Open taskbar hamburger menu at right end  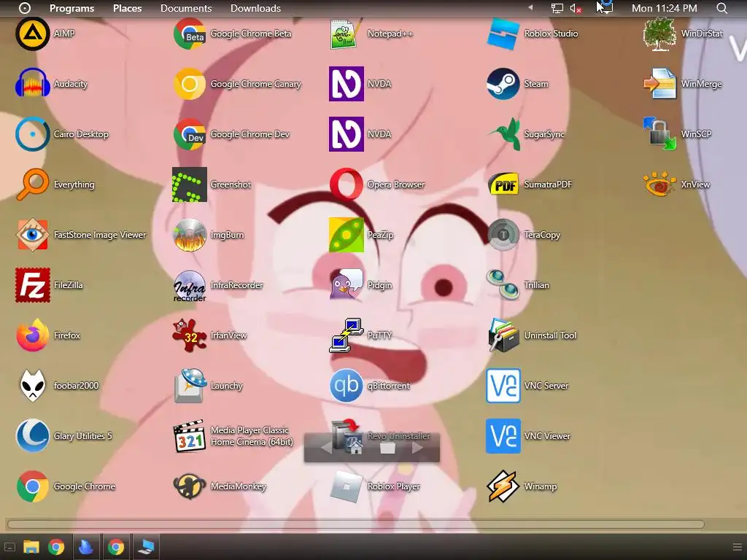[x=737, y=547]
